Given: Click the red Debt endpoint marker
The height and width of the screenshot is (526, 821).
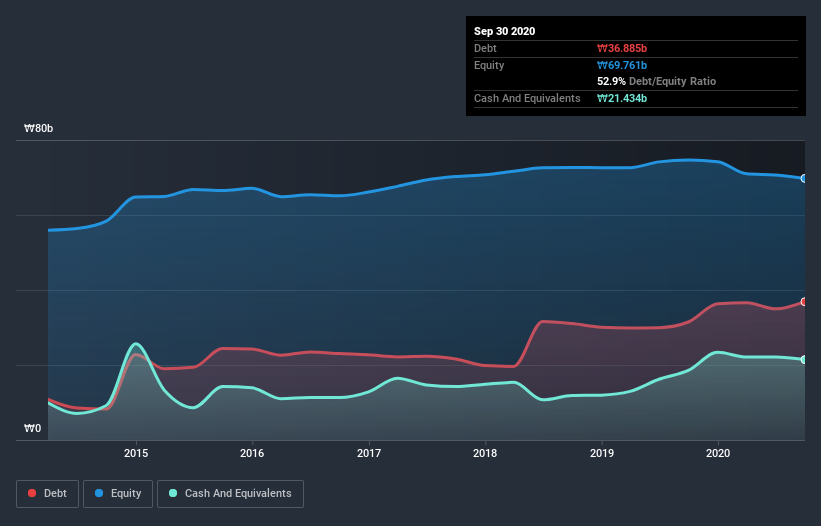Looking at the screenshot, I should point(804,301).
